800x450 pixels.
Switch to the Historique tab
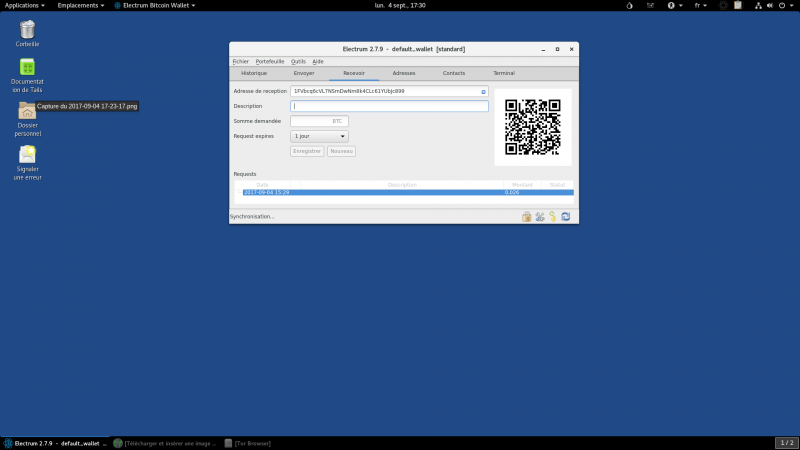point(254,74)
